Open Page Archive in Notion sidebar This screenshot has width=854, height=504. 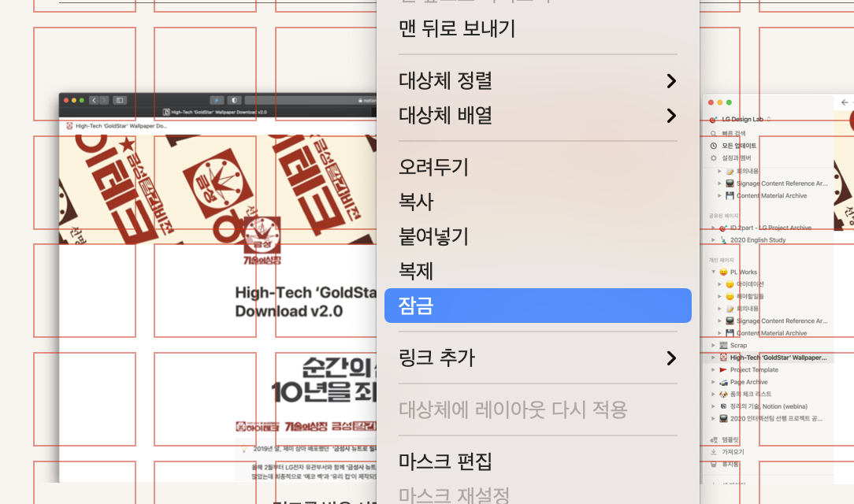pyautogui.click(x=748, y=382)
